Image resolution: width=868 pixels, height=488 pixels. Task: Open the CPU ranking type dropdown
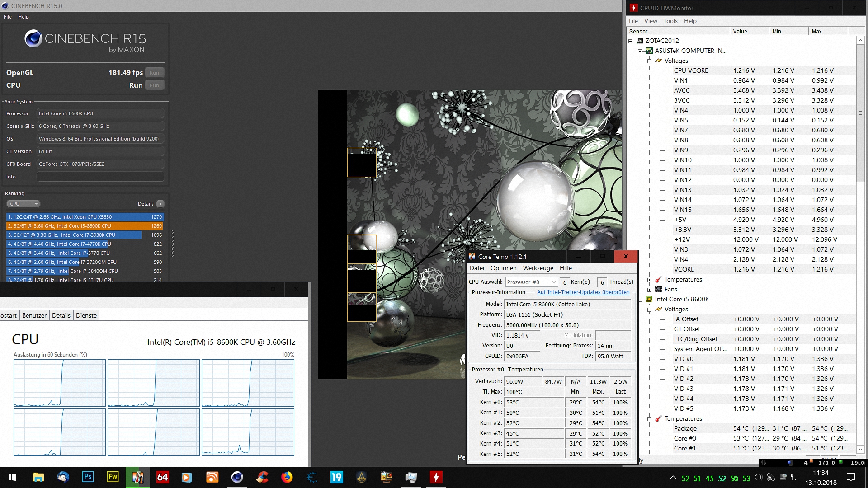coord(24,204)
